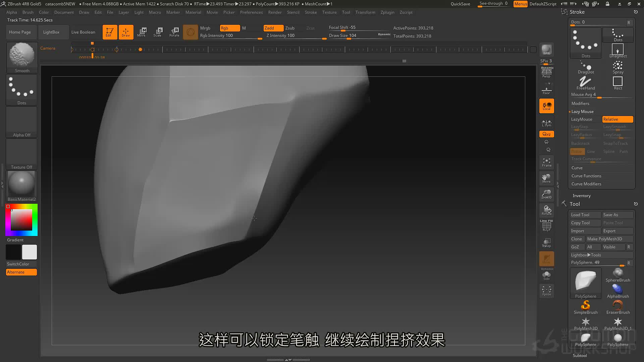
Task: Click the Load Tool button
Action: (586, 215)
